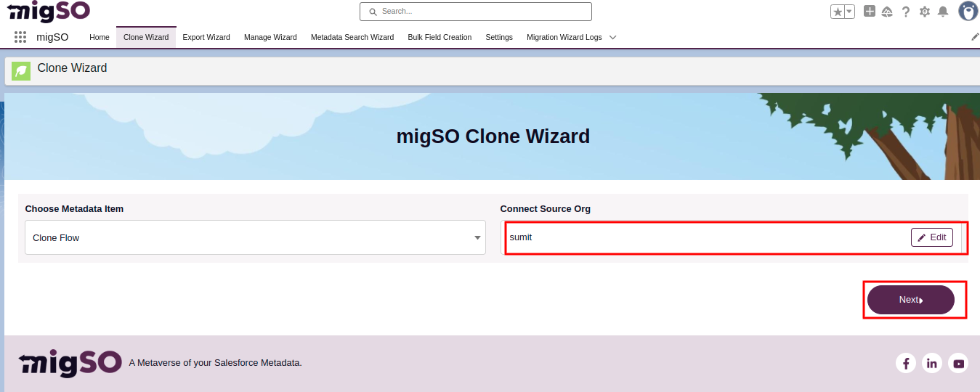Open the App Launcher grid icon
The image size is (980, 392).
(20, 37)
